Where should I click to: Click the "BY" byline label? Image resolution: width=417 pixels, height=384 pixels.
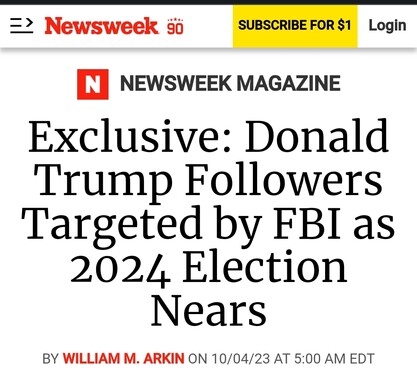point(51,359)
